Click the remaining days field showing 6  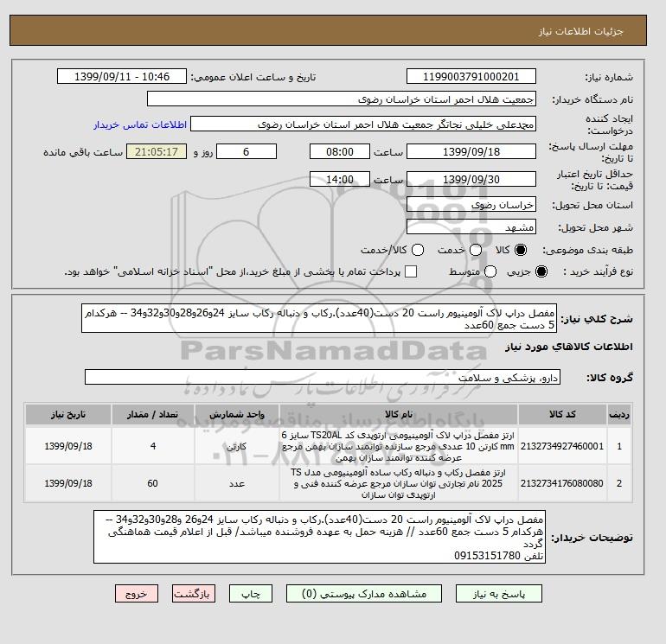(x=247, y=151)
